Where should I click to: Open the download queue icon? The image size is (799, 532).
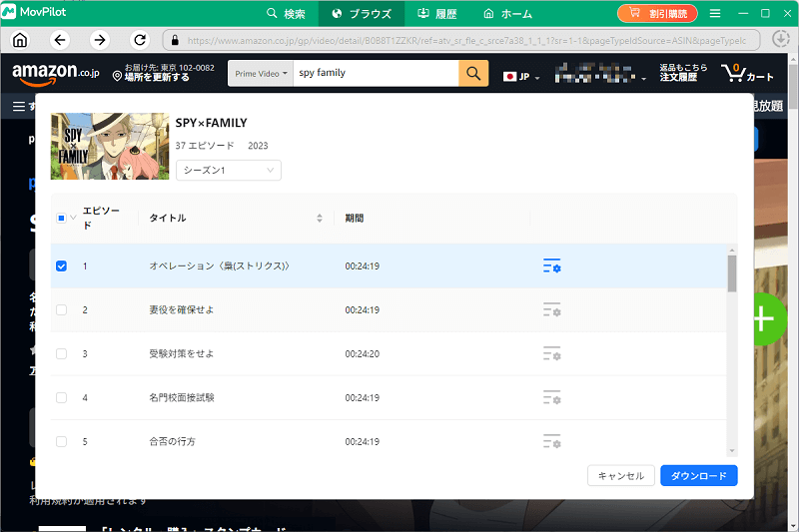[781, 39]
